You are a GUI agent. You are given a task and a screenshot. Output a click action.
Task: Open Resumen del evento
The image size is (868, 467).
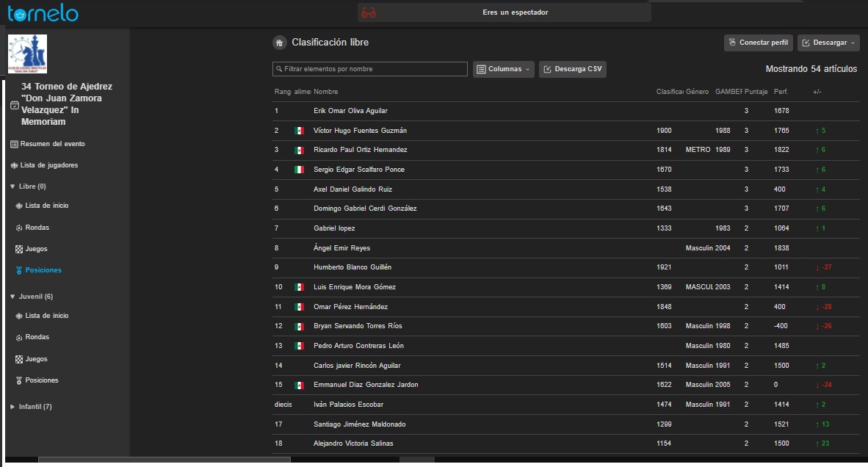tap(52, 144)
